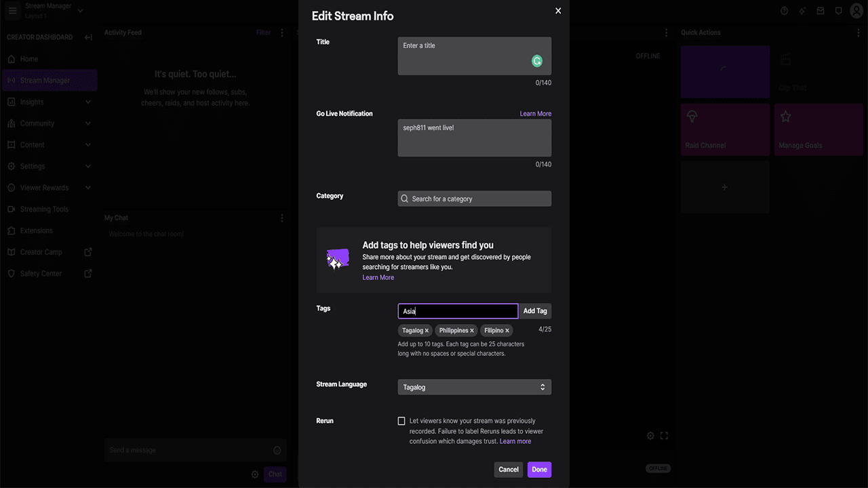This screenshot has width=868, height=488.
Task: Click the Cancel button
Action: coord(509,470)
